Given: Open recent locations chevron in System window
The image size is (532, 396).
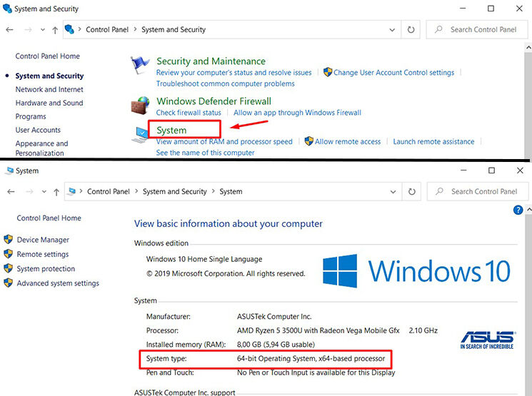Looking at the screenshot, I should coord(44,191).
